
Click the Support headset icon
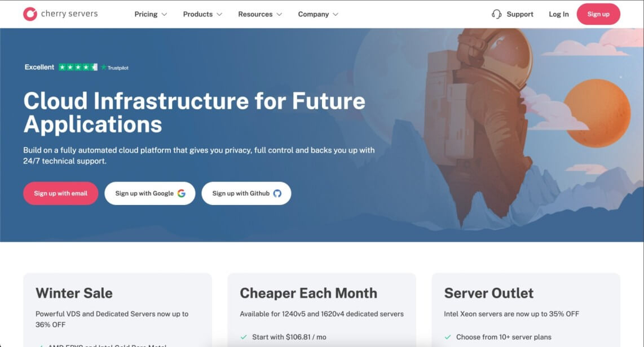pyautogui.click(x=496, y=14)
